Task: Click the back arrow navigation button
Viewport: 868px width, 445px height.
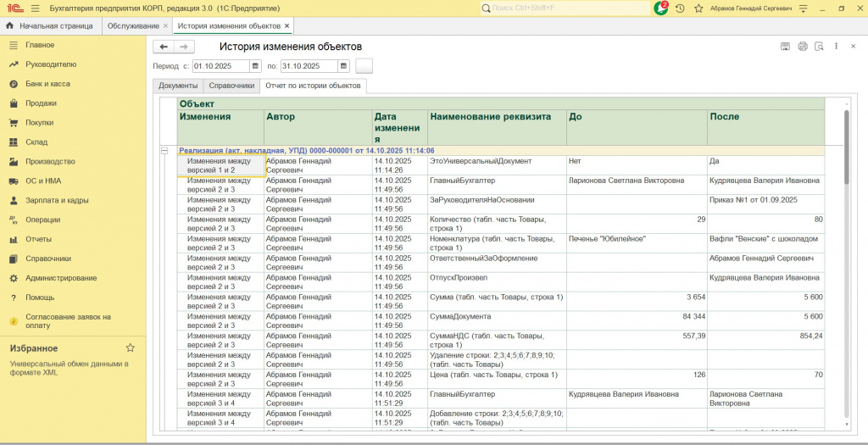Action: (x=164, y=47)
